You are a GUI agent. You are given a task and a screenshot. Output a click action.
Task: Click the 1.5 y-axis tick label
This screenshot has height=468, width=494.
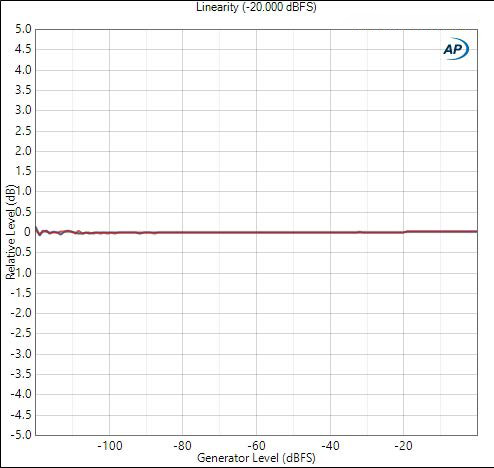coord(23,171)
